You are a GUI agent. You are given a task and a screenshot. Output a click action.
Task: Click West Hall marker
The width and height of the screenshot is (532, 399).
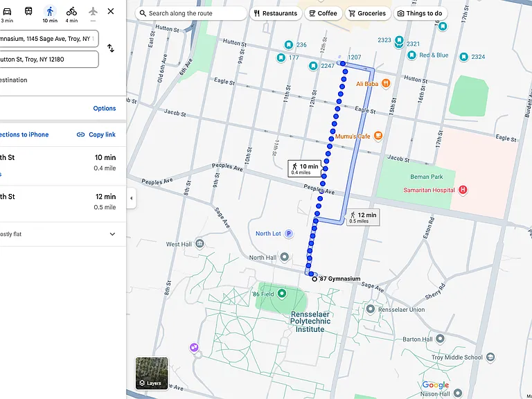click(x=199, y=244)
